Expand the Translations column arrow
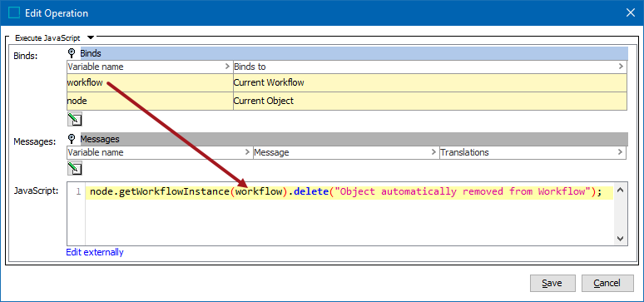644x302 pixels. (620, 152)
